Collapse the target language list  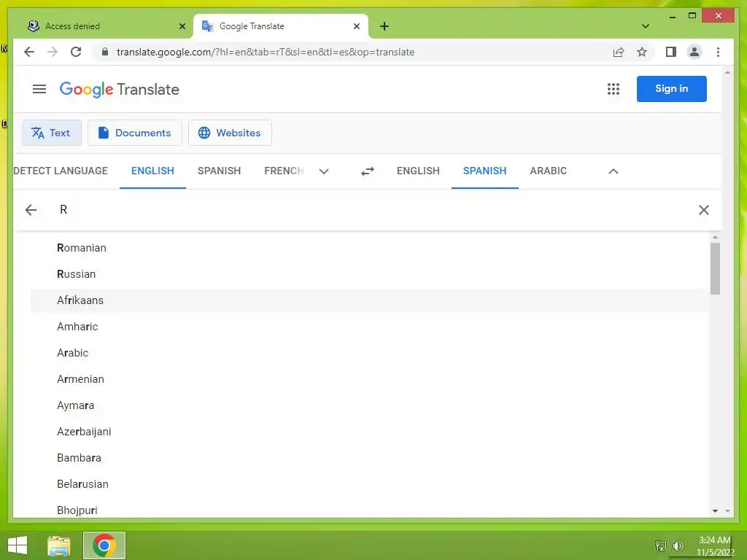point(613,171)
